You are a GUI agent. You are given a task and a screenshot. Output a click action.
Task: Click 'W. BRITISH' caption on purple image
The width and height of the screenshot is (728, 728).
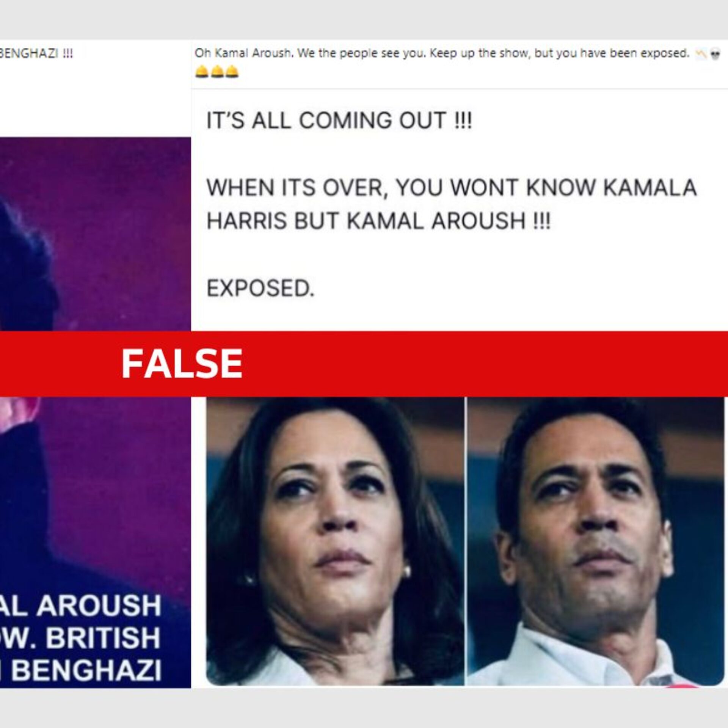coord(80,638)
